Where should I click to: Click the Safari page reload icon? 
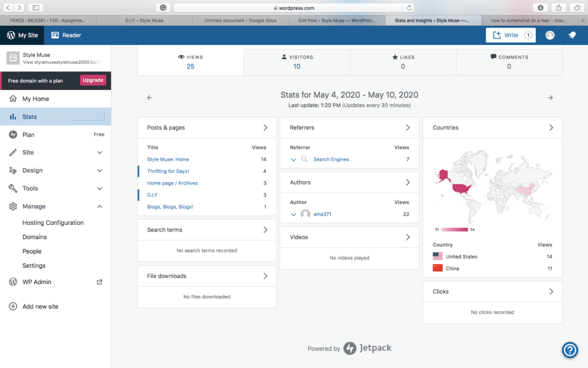pyautogui.click(x=409, y=8)
